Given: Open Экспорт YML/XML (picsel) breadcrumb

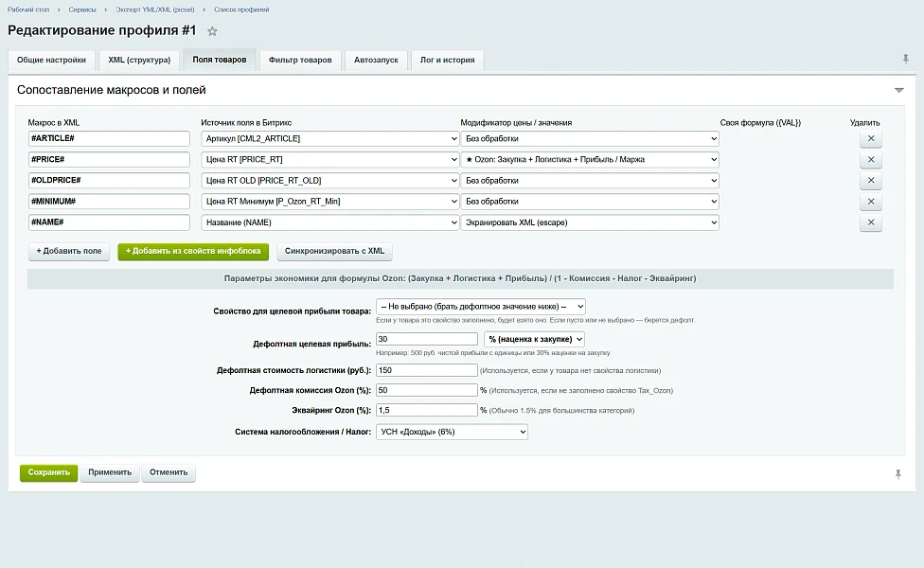Looking at the screenshot, I should pos(155,9).
